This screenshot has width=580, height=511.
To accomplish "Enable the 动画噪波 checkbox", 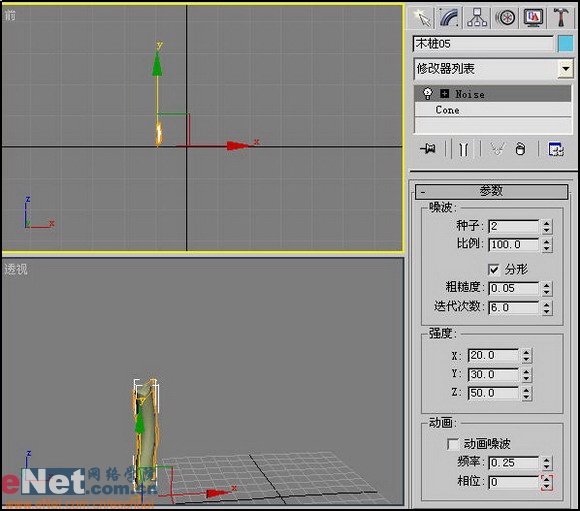I will 453,444.
